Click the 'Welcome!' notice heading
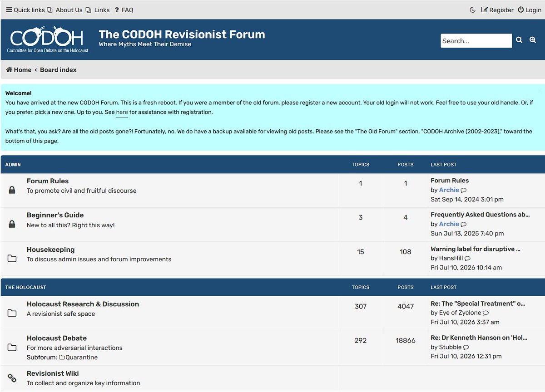Screen dimensions: 545x392 click(19, 93)
